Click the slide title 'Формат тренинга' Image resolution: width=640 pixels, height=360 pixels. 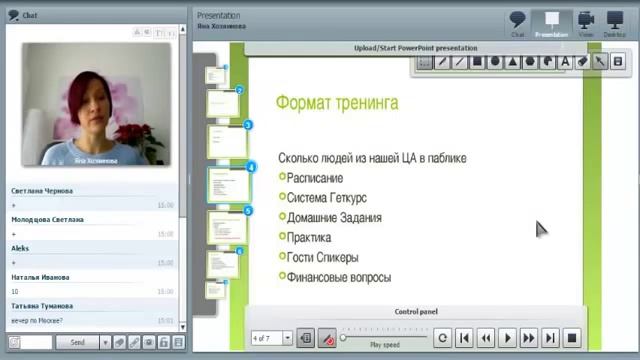pyautogui.click(x=337, y=102)
